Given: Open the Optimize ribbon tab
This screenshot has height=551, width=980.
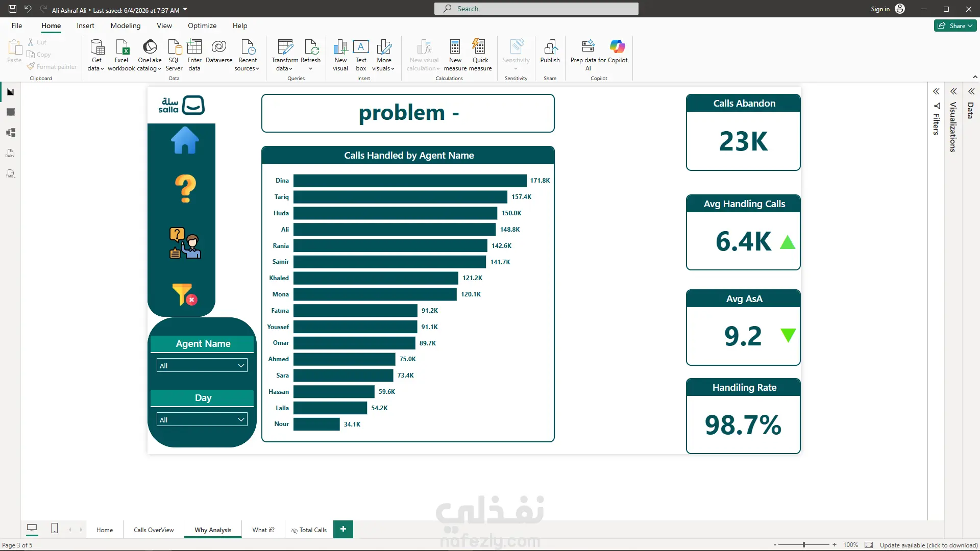Looking at the screenshot, I should (202, 26).
